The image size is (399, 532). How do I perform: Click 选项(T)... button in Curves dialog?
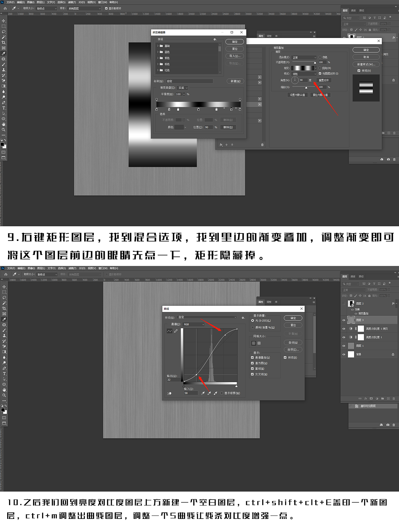click(293, 350)
